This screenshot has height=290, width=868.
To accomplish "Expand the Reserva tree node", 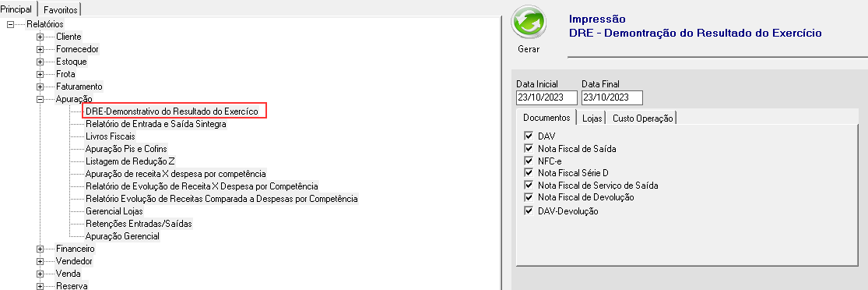I will (x=40, y=286).
